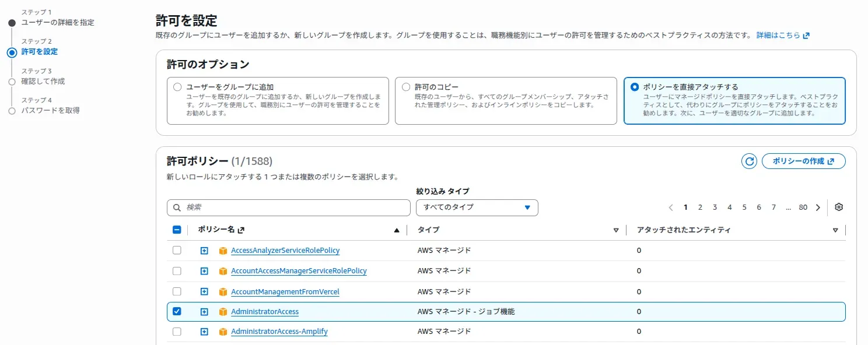
Task: Check AccountManagementFromVercel checkbox
Action: [x=177, y=291]
